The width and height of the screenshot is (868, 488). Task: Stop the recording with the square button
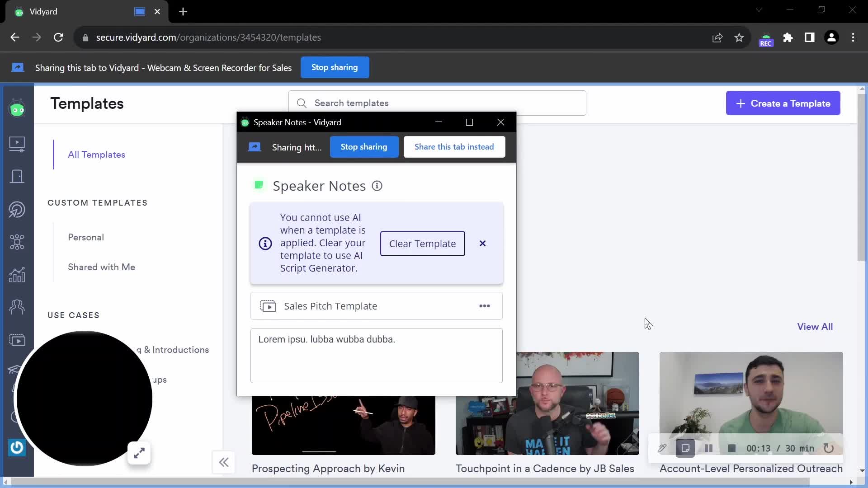click(x=731, y=448)
